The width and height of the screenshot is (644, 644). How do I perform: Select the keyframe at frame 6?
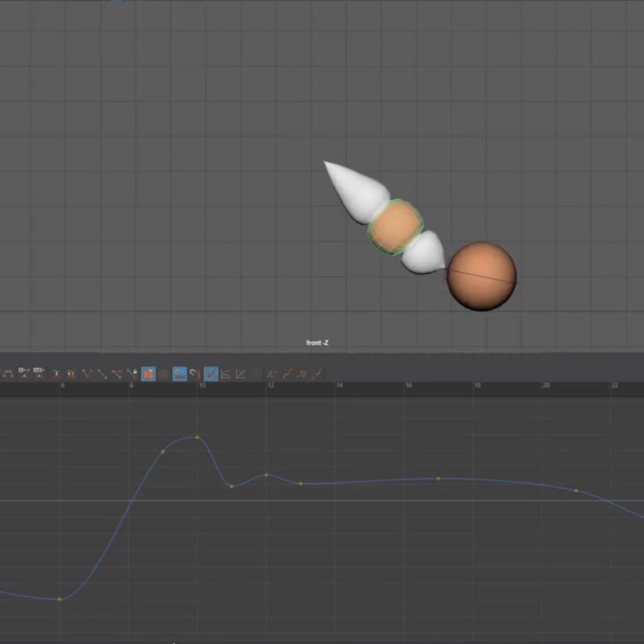click(x=60, y=599)
